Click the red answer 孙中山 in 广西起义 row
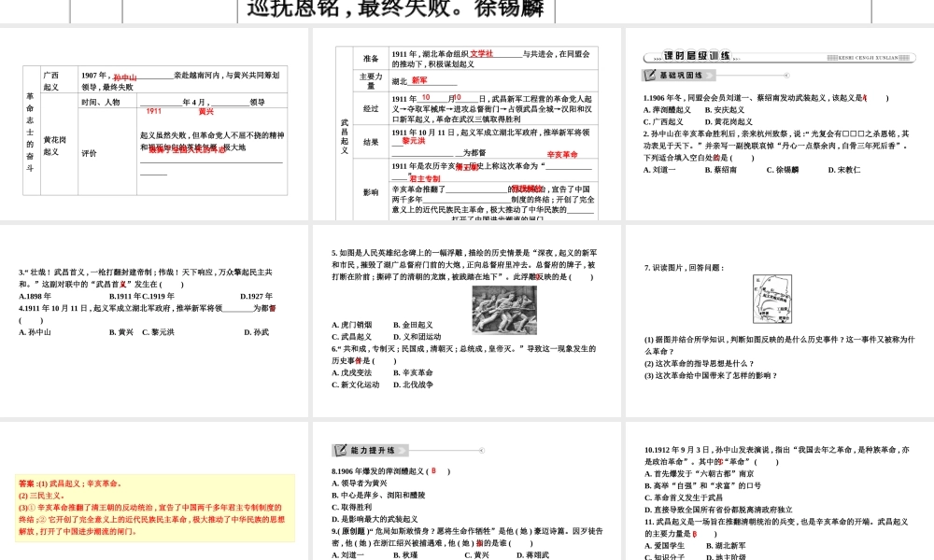Viewport: 934px width, 560px height. pos(125,77)
